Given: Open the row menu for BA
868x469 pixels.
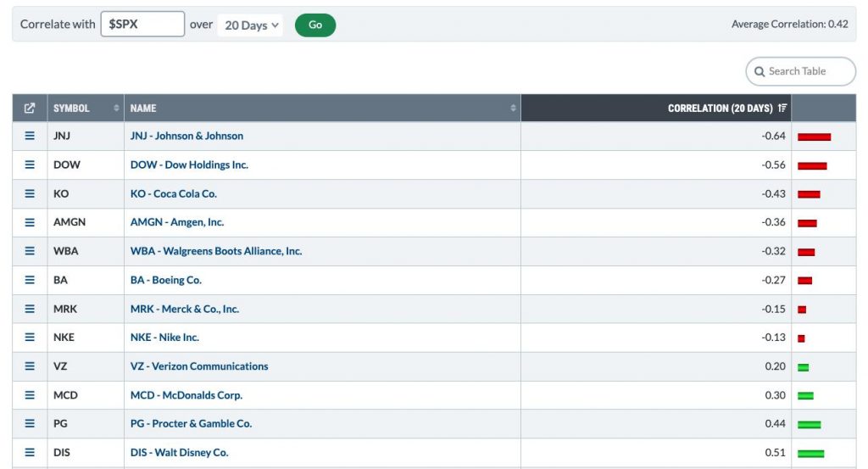Looking at the screenshot, I should [30, 280].
